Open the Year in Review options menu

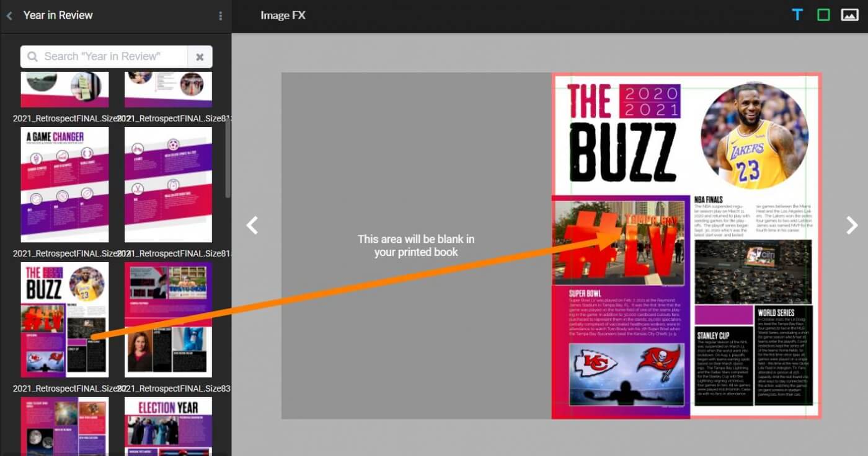point(220,16)
